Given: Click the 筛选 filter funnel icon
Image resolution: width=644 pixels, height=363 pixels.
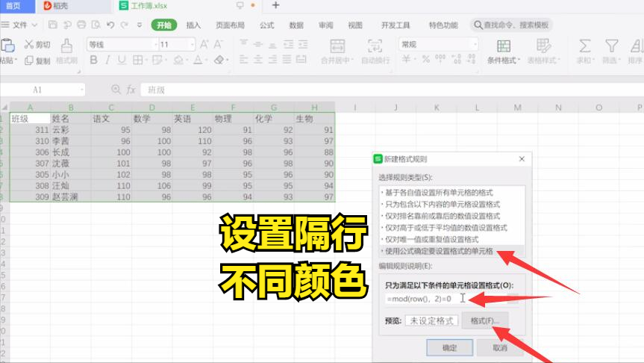Looking at the screenshot, I should pos(611,52).
